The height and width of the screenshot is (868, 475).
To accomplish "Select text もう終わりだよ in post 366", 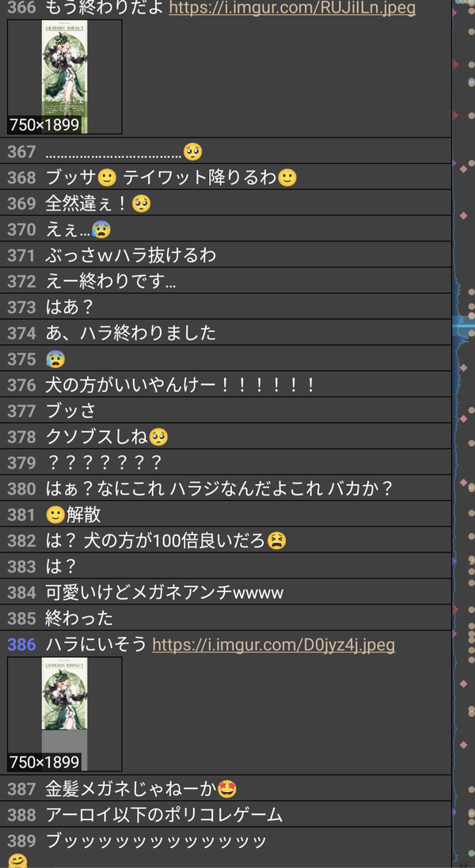I will tap(104, 8).
